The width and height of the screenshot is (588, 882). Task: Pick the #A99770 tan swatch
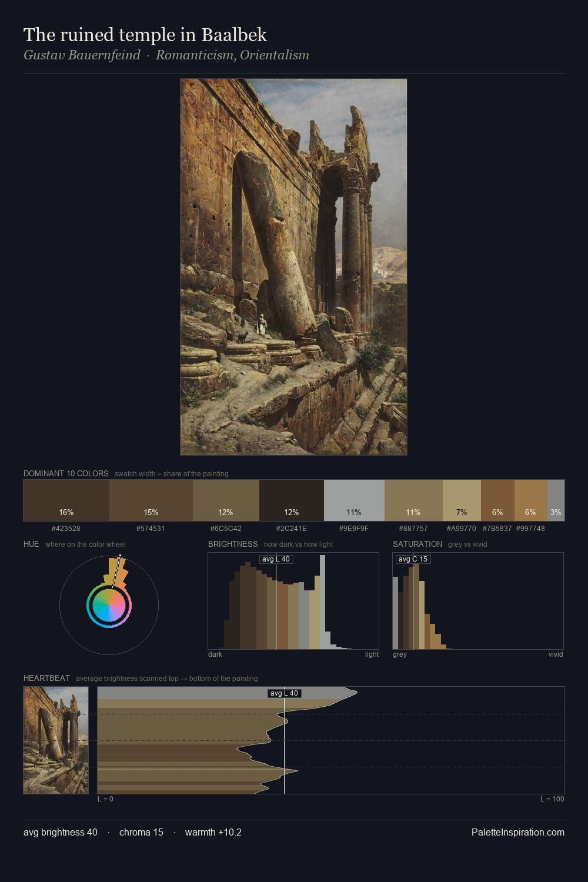tap(462, 500)
